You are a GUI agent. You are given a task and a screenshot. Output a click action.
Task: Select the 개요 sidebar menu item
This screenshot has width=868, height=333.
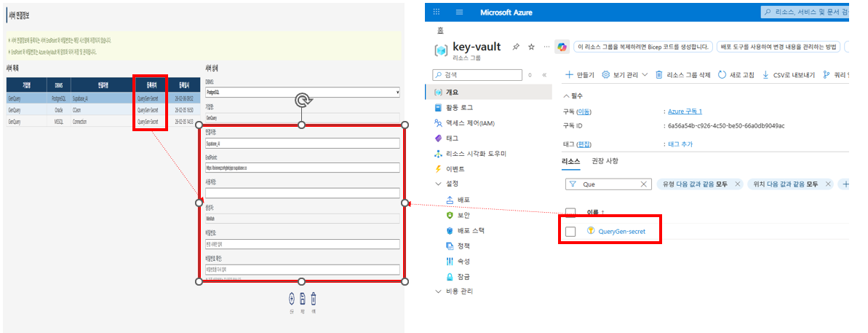tap(488, 92)
